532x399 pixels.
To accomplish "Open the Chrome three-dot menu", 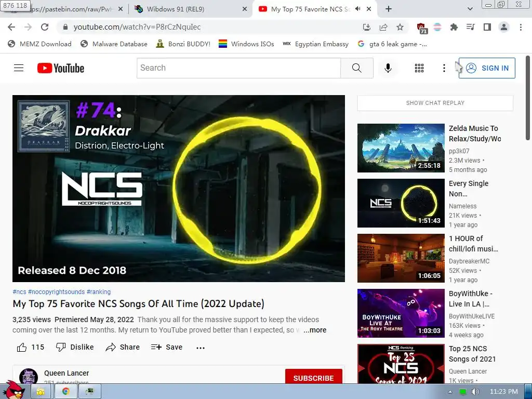I will coord(521,27).
